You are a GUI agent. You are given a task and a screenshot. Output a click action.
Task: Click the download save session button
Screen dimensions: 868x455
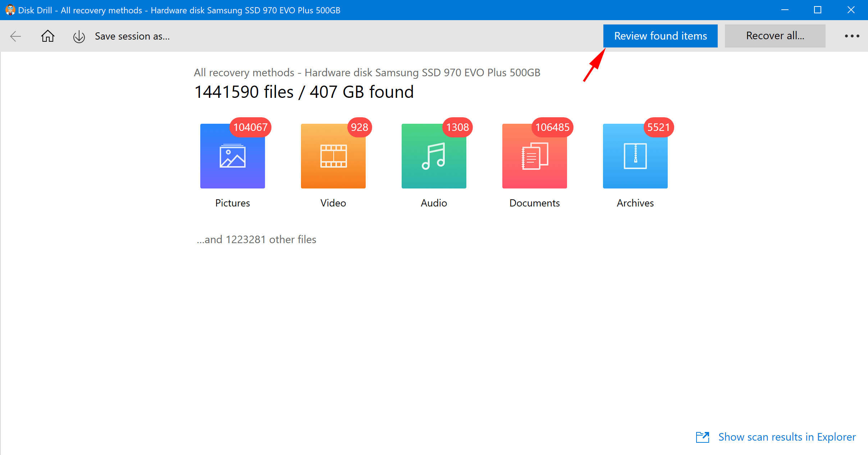click(x=79, y=36)
